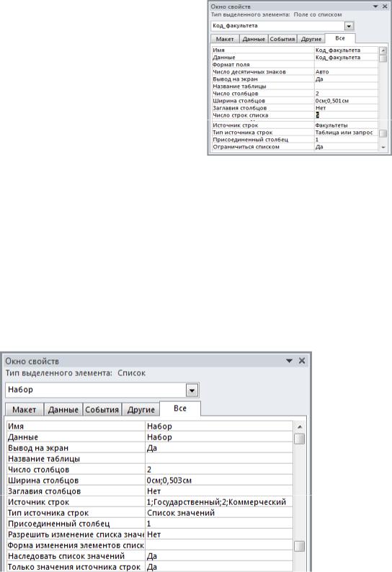The image size is (392, 572).
Task: Close the Список property sheet
Action: pyautogui.click(x=302, y=361)
